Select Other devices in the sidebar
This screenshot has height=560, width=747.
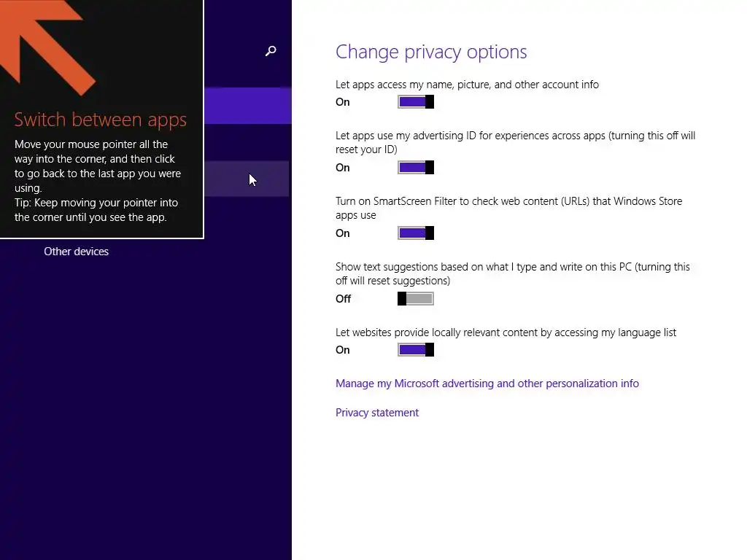tap(76, 252)
